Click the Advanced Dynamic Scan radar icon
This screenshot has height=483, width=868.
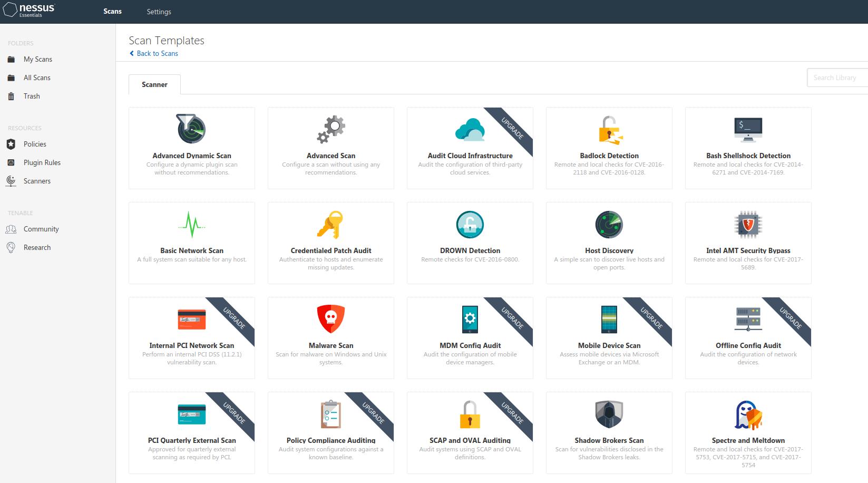point(191,129)
